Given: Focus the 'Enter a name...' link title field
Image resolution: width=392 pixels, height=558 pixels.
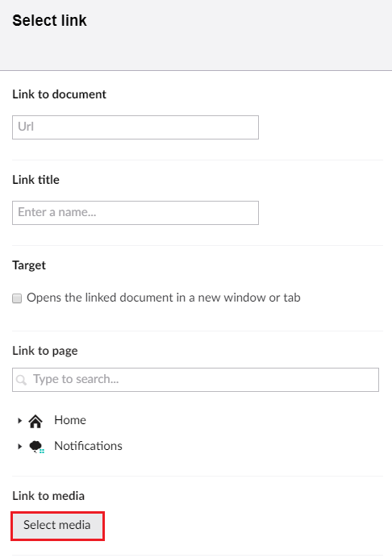Looking at the screenshot, I should click(x=136, y=212).
